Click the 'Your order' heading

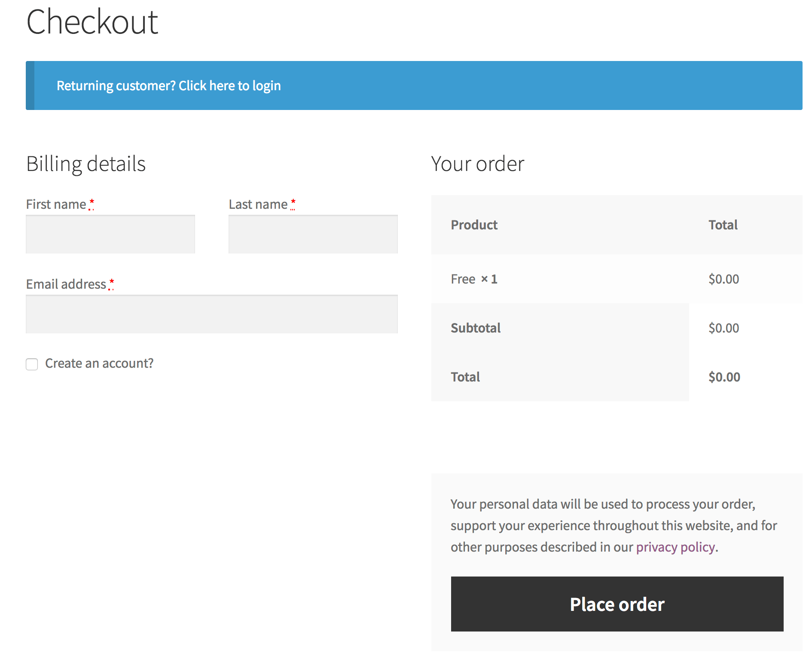[477, 164]
